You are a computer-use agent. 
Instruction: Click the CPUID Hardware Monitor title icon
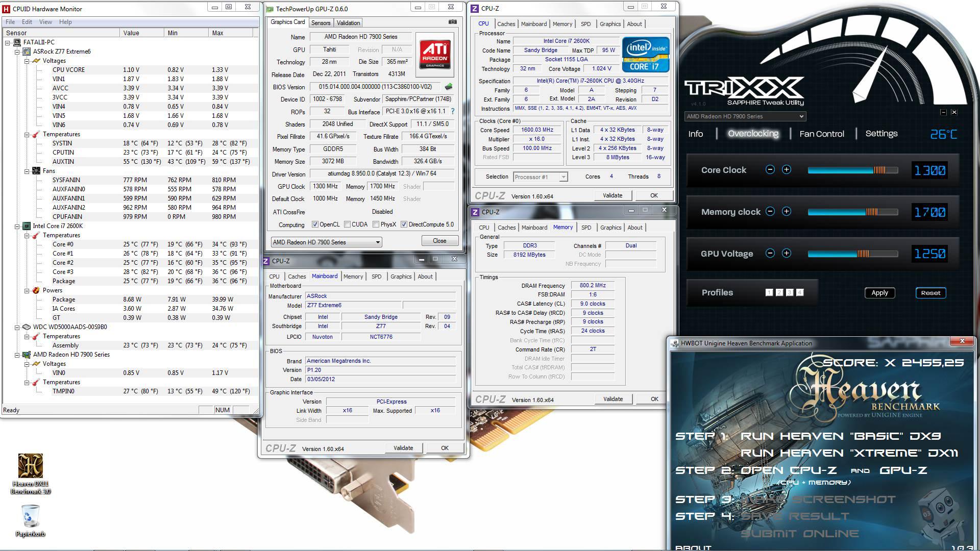click(x=7, y=9)
